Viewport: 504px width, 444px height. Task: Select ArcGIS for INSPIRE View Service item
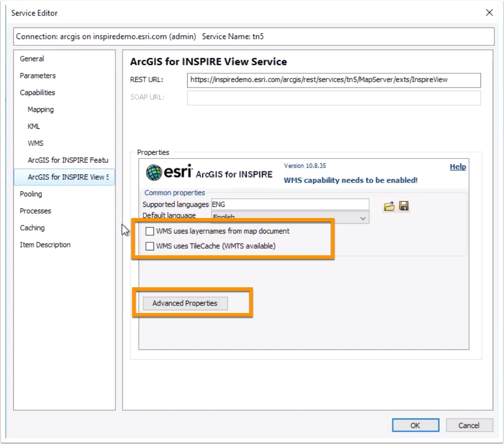click(64, 177)
